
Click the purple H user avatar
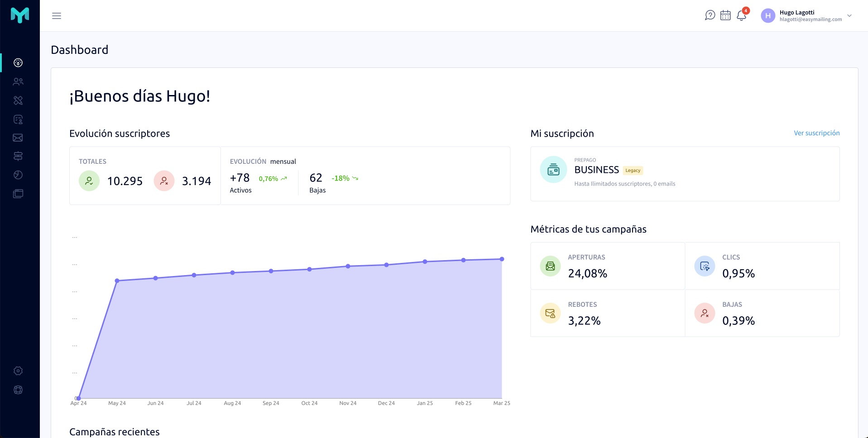768,16
